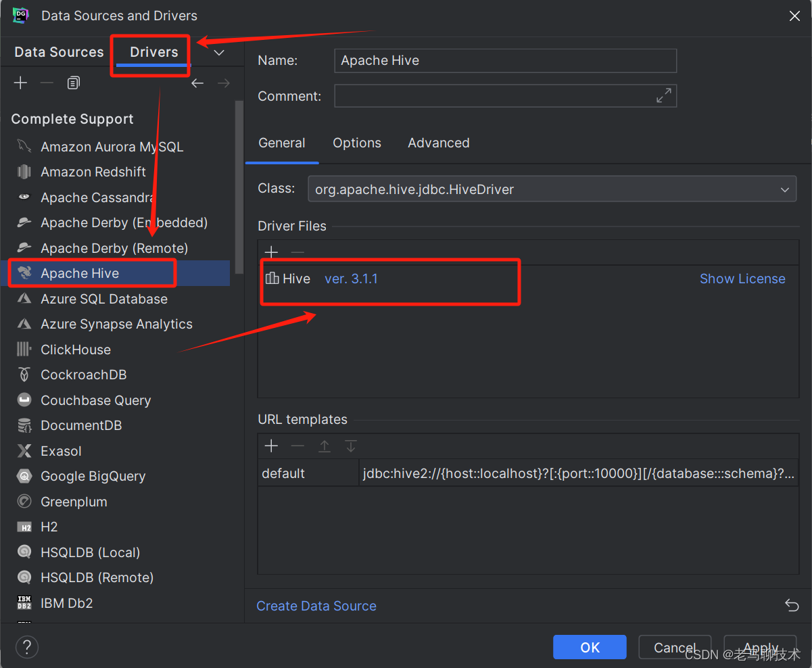Click the Show License link
Viewport: 812px width, 668px height.
pos(742,279)
